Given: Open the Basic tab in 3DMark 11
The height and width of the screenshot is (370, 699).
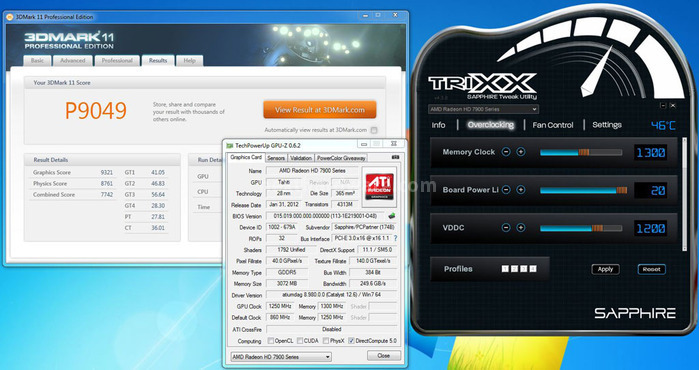Looking at the screenshot, I should pos(37,61).
